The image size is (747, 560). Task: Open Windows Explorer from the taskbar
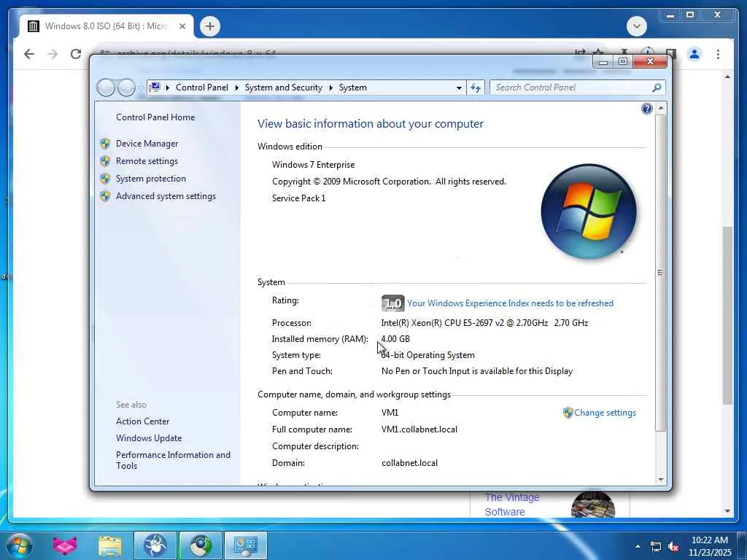click(x=110, y=545)
